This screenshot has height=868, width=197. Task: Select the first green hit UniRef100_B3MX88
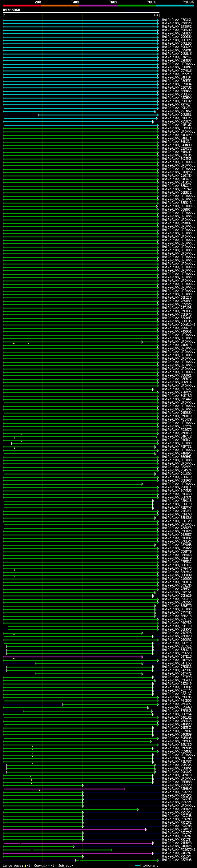tap(176, 128)
